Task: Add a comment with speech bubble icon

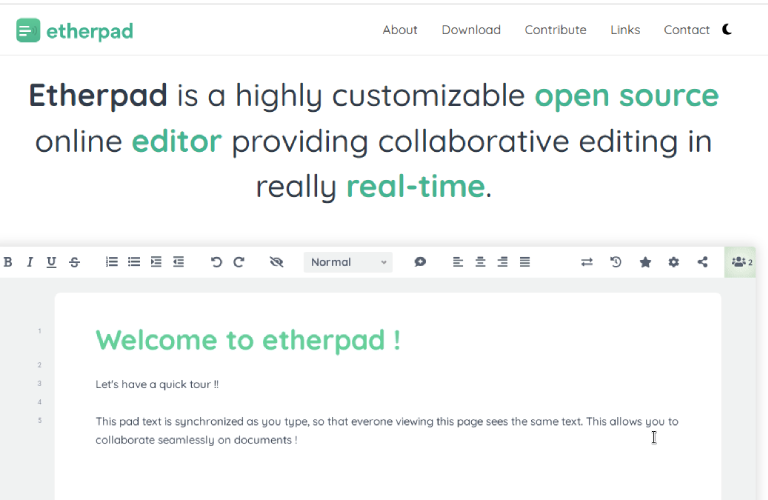Action: tap(420, 262)
